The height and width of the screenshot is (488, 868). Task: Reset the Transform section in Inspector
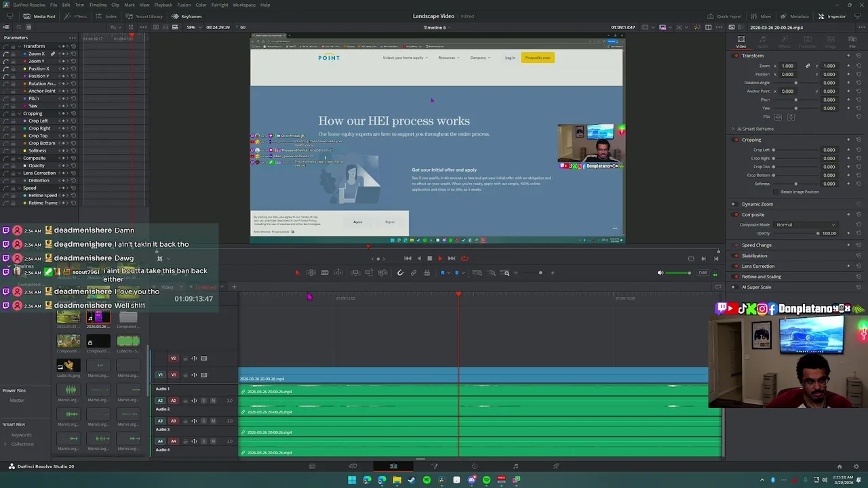pyautogui.click(x=859, y=56)
